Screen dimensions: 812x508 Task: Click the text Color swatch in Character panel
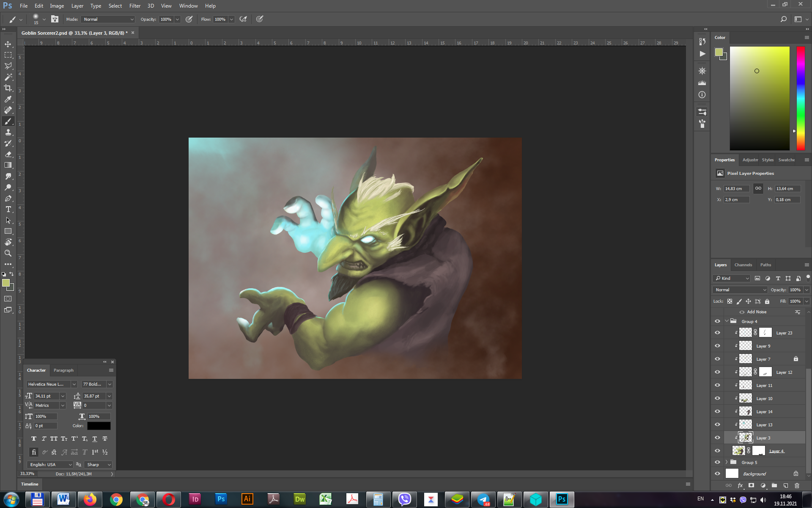[x=99, y=425]
